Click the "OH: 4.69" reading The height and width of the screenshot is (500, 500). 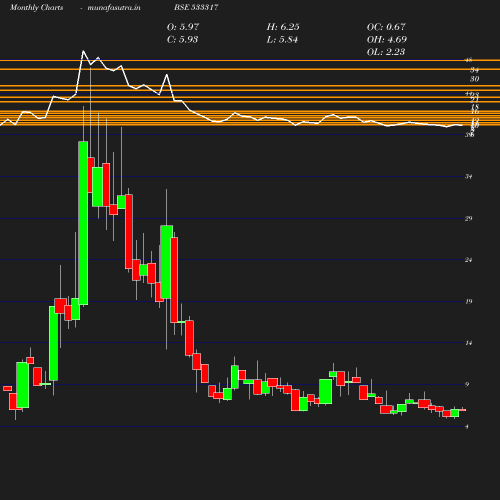[387, 40]
